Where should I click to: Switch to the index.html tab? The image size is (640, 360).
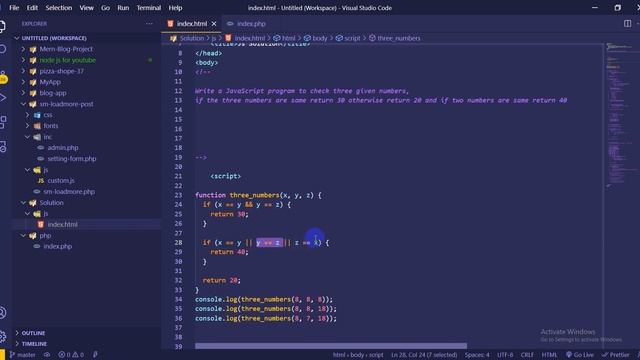coord(191,24)
